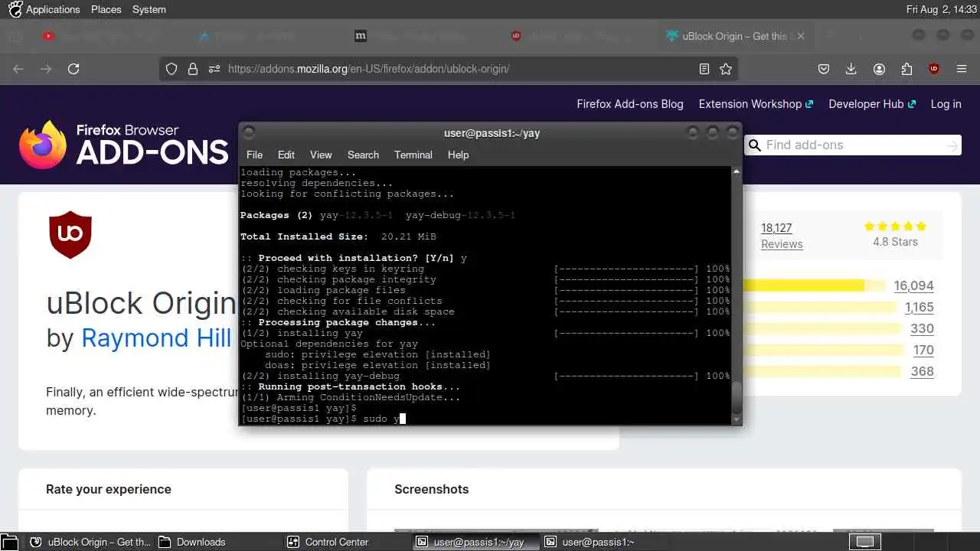Click the Rate your experience heading

(109, 489)
